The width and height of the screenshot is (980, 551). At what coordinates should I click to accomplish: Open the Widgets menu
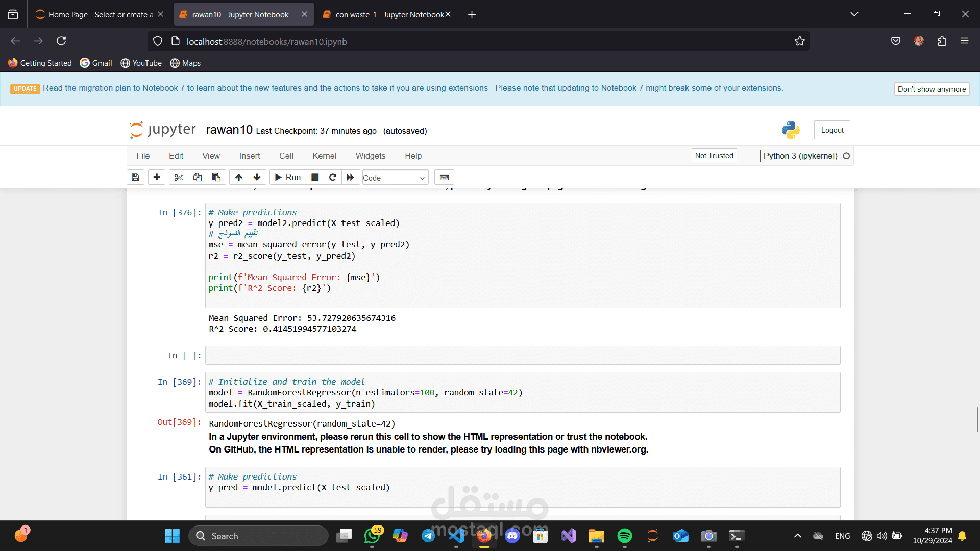tap(371, 156)
